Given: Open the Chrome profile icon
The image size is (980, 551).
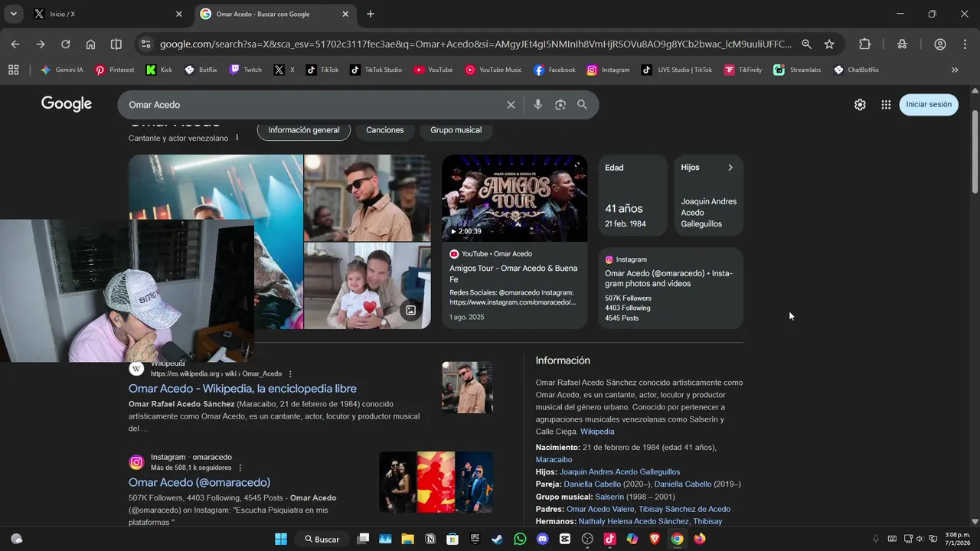Looking at the screenshot, I should pyautogui.click(x=939, y=44).
